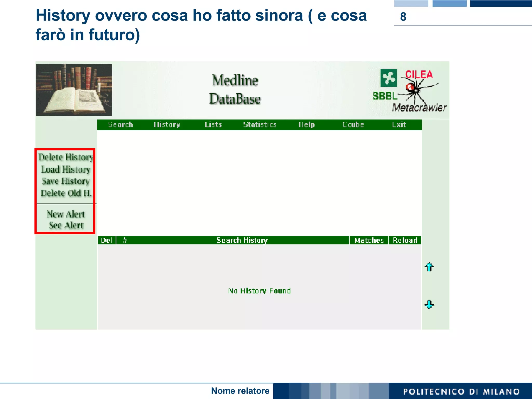Click the CILEA Metacrawler spider logo
The width and height of the screenshot is (532, 399).
coord(419,91)
